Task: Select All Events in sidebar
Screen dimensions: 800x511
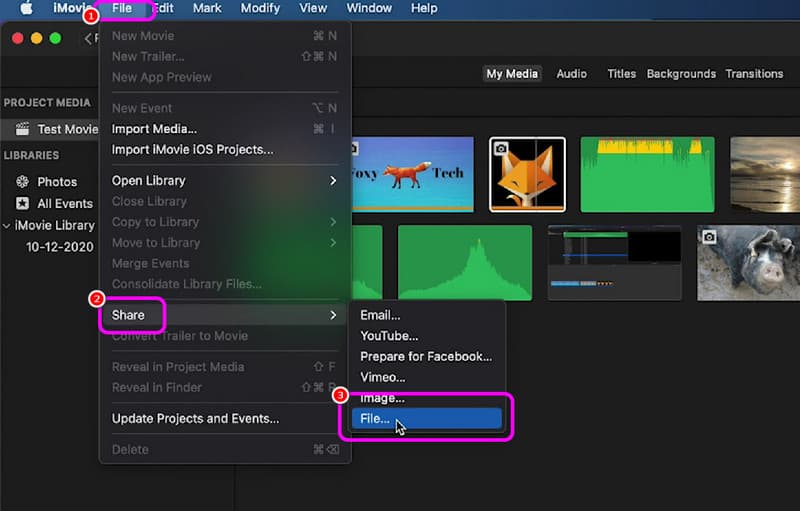Action: tap(65, 203)
